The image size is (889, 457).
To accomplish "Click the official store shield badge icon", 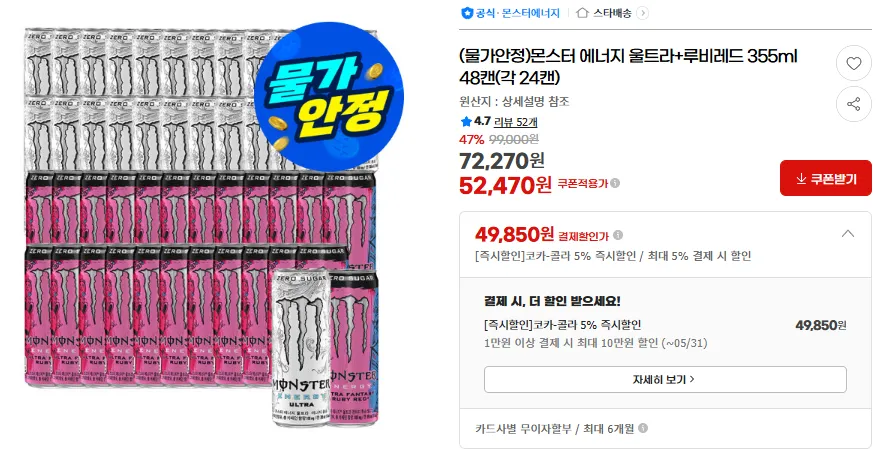I will 466,13.
